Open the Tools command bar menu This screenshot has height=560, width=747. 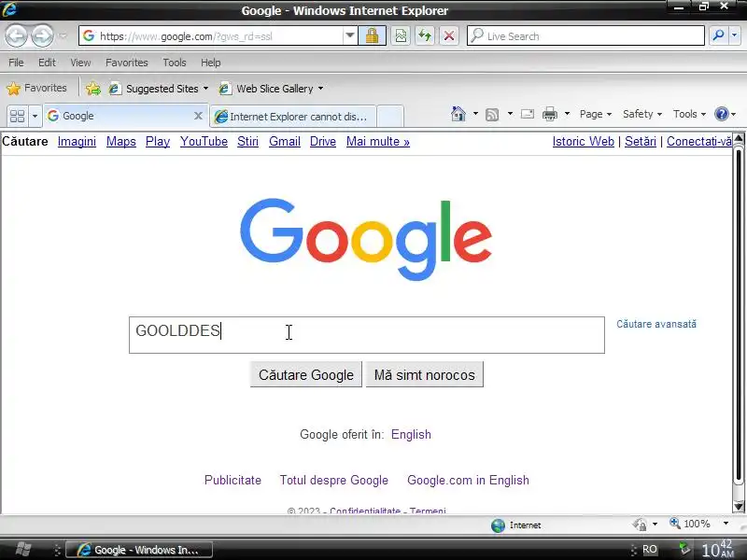point(689,114)
